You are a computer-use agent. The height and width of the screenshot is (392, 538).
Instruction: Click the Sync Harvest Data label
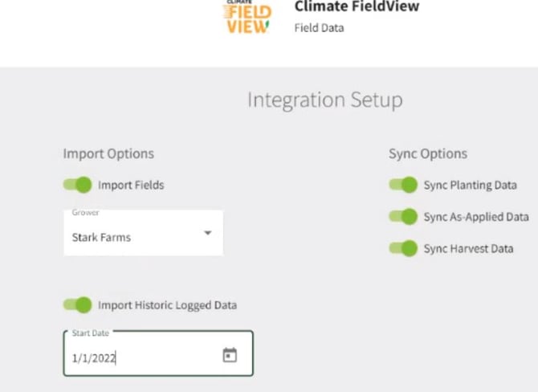[468, 248]
